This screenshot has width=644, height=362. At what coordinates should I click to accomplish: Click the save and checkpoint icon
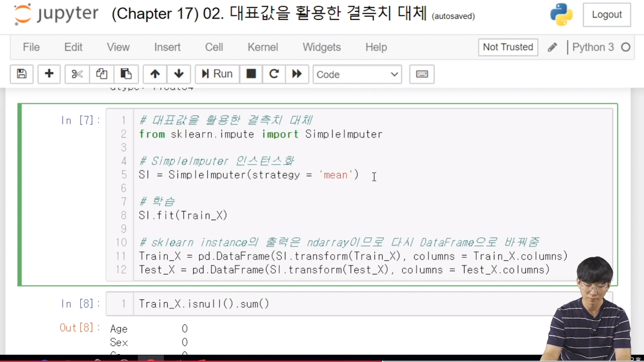(x=22, y=74)
